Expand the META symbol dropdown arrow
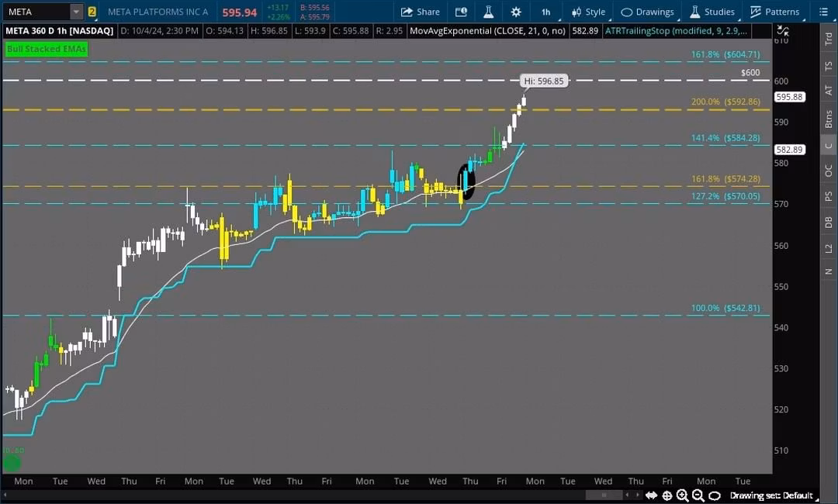 click(x=75, y=12)
